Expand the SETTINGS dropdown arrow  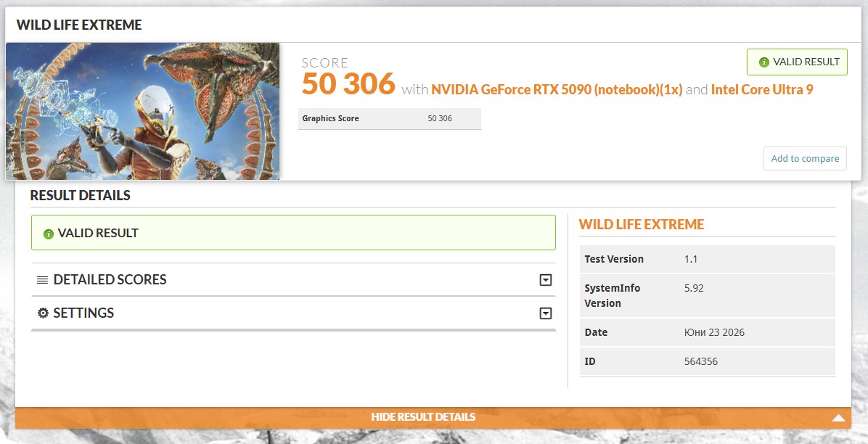coord(545,314)
